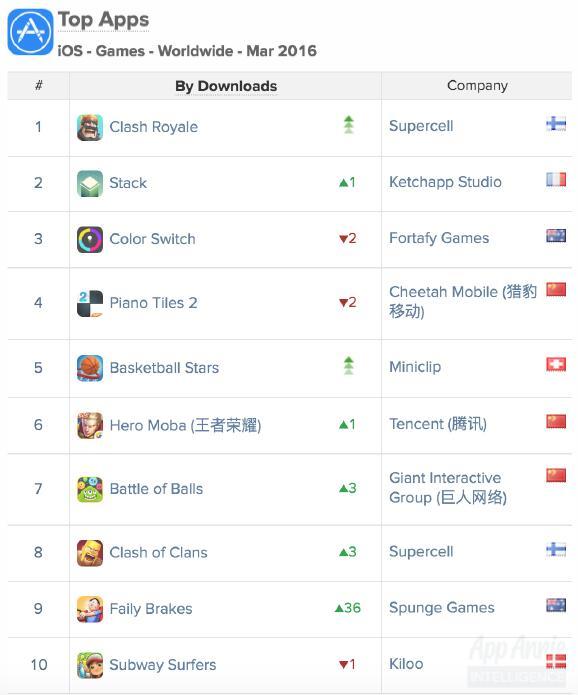Click the Company column header
578x695 pixels.
point(477,85)
